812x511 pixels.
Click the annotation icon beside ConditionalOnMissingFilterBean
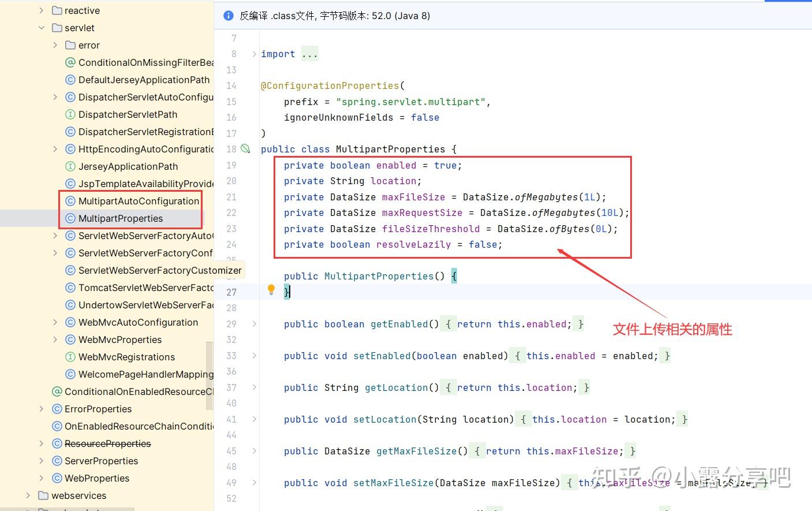click(69, 62)
